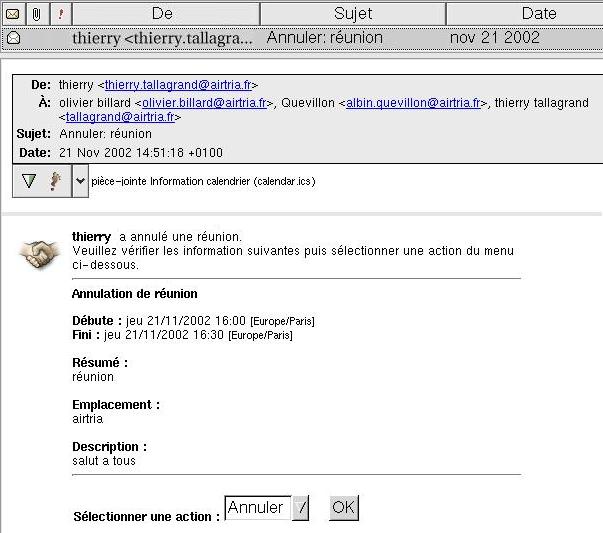The image size is (603, 533).
Task: Sort messages by the Sujet column
Action: point(353,14)
